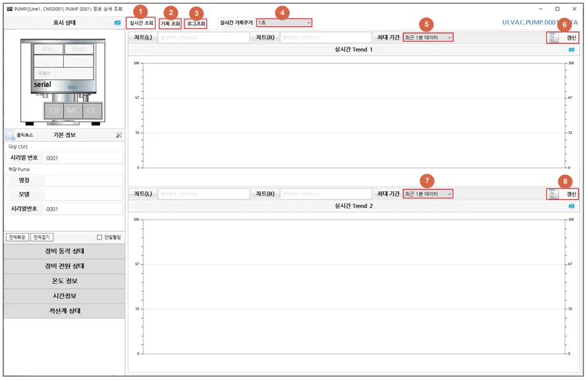This screenshot has height=380, width=588.
Task: Open the 실시간 기록주기 dropdown showing 1초
Action: click(284, 23)
